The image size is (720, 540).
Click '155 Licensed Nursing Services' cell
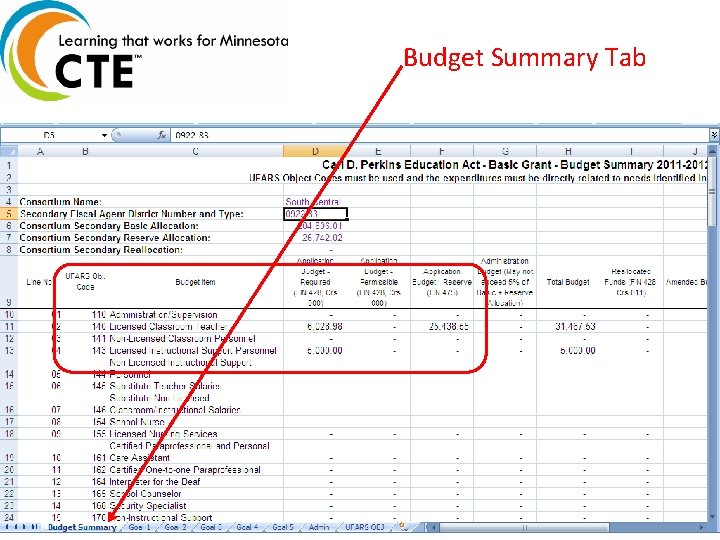[x=163, y=434]
